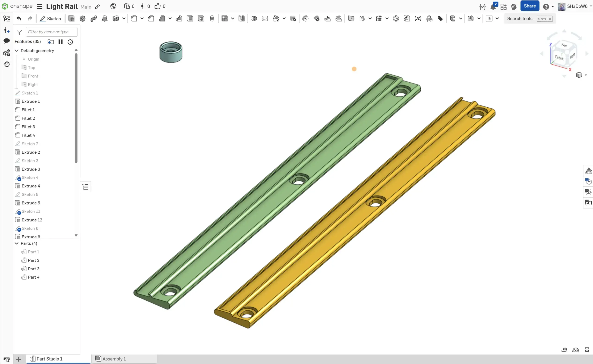Collapse the Default geometry section
Image resolution: width=593 pixels, height=364 pixels.
(17, 50)
